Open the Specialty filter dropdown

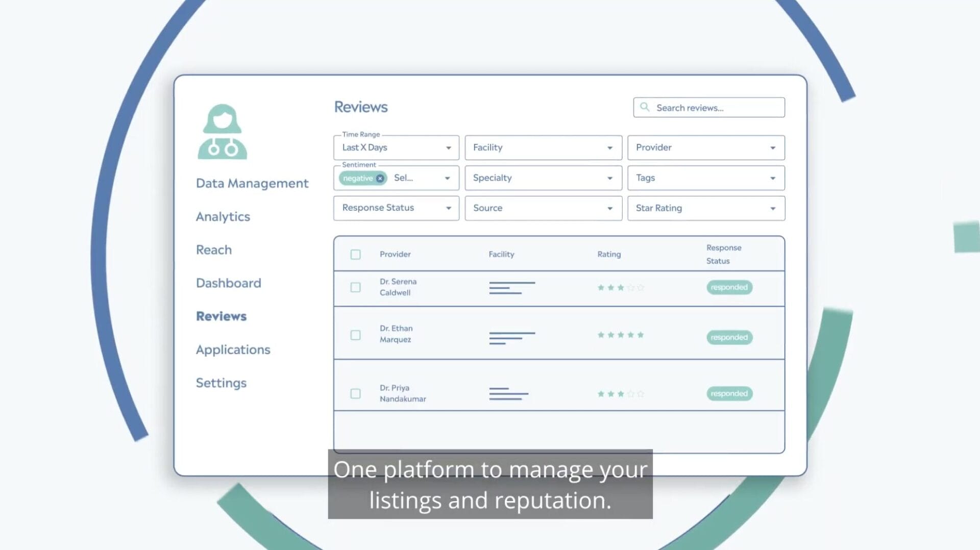point(543,178)
